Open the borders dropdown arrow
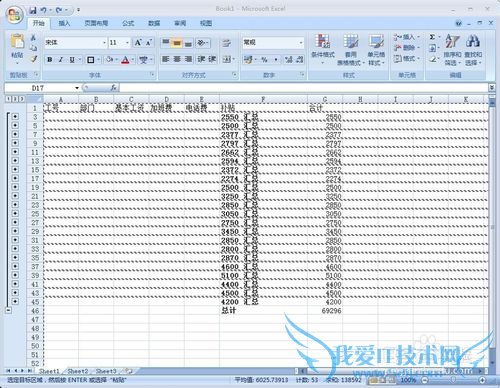The image size is (500, 388). point(99,60)
